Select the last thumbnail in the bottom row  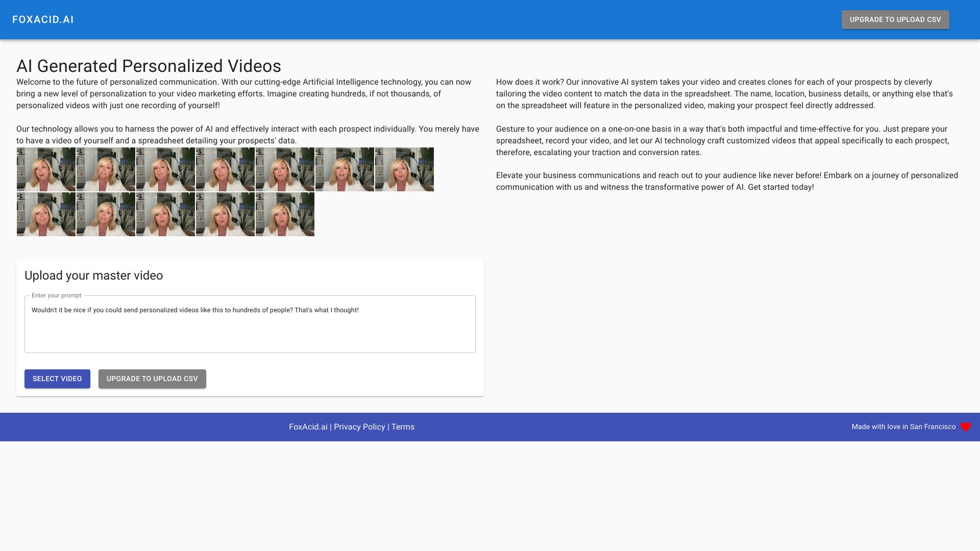coord(285,214)
